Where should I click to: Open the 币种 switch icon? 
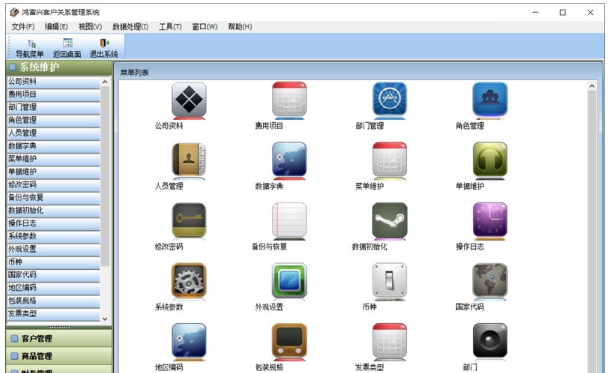pos(389,281)
